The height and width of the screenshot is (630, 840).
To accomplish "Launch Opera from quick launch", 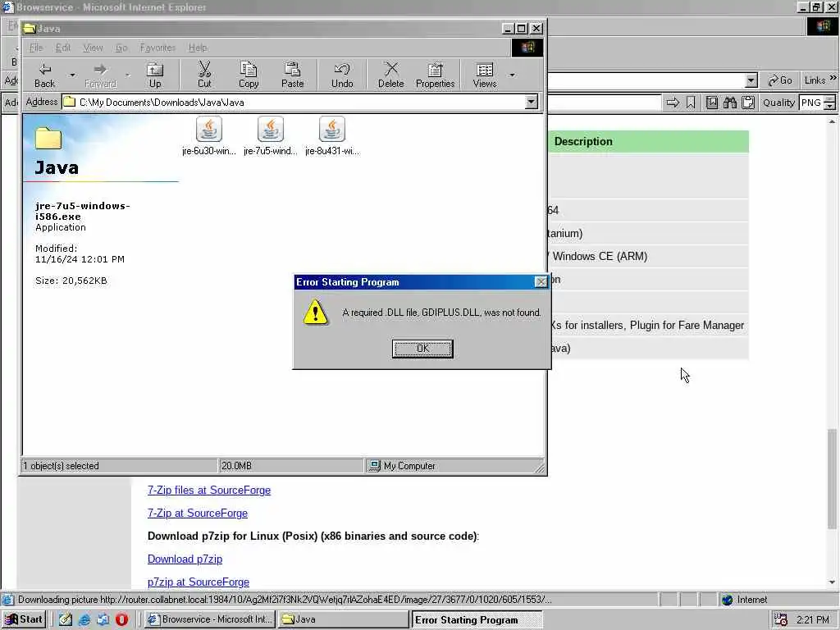I will click(x=122, y=619).
